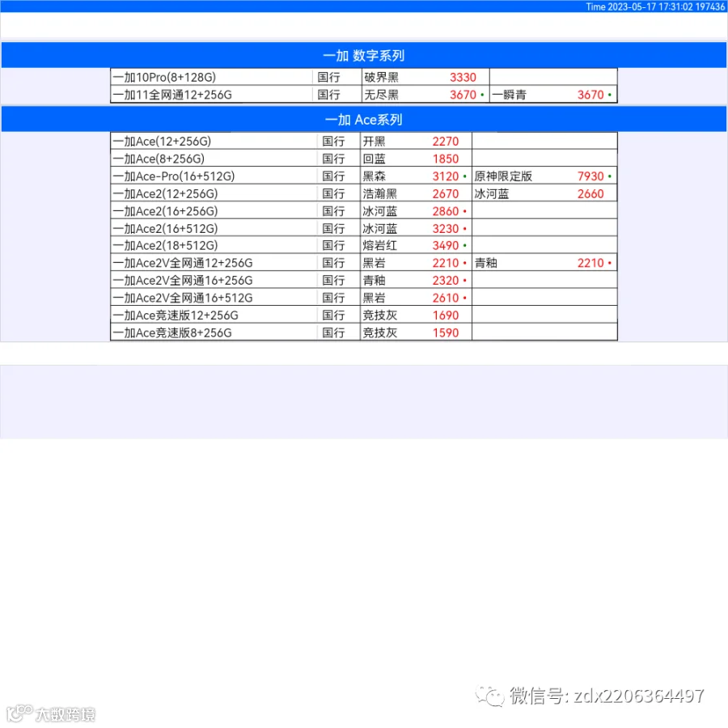Select the 一加Ace2(16+512G) row label

[x=165, y=228]
